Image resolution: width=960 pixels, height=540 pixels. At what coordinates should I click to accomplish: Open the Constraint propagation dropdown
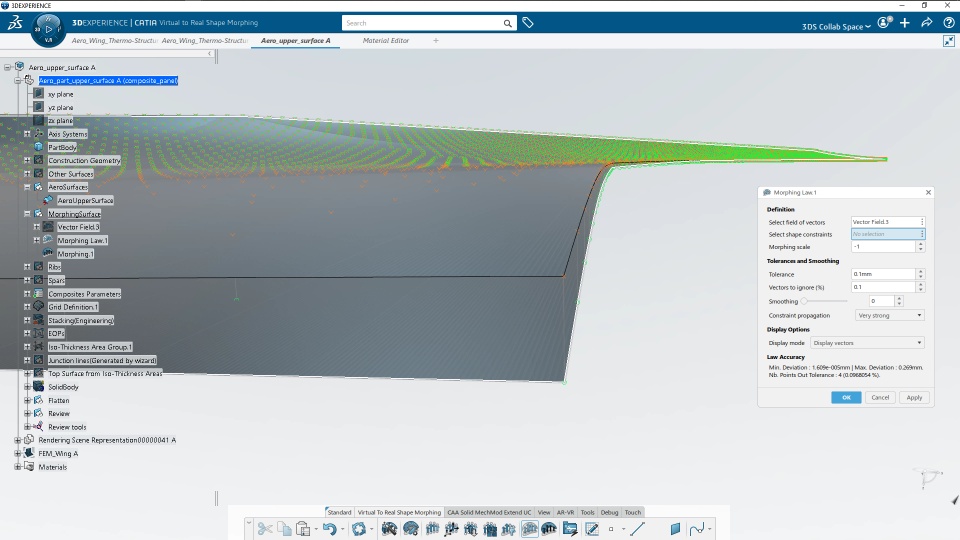890,315
